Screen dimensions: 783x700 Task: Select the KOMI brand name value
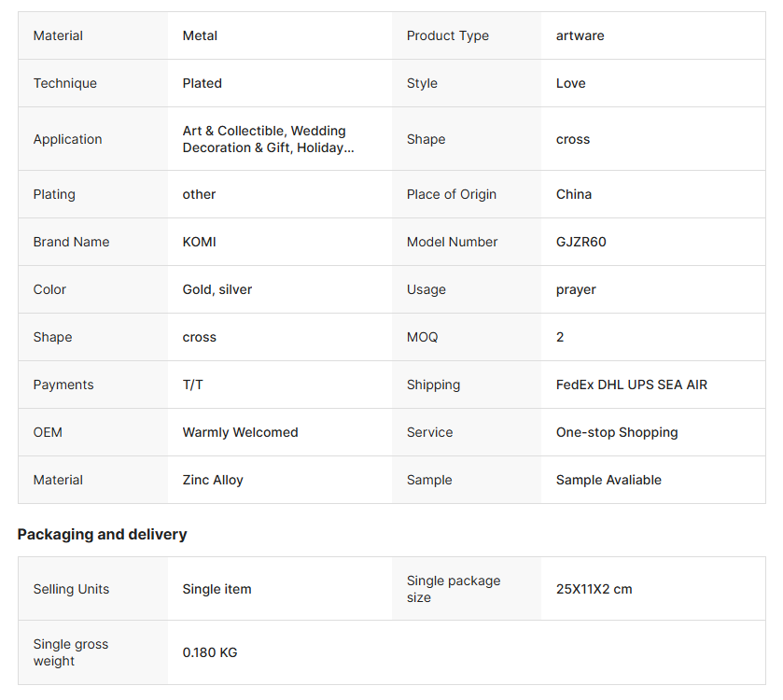199,242
